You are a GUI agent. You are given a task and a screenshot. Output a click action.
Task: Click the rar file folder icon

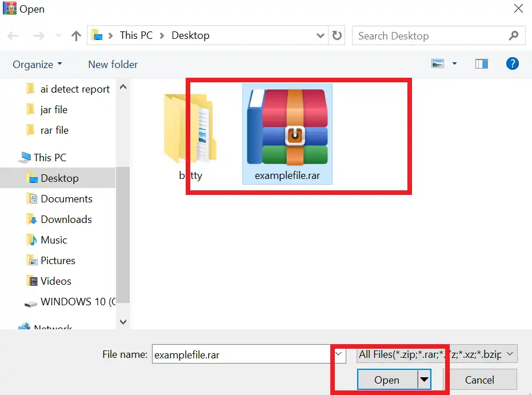30,130
